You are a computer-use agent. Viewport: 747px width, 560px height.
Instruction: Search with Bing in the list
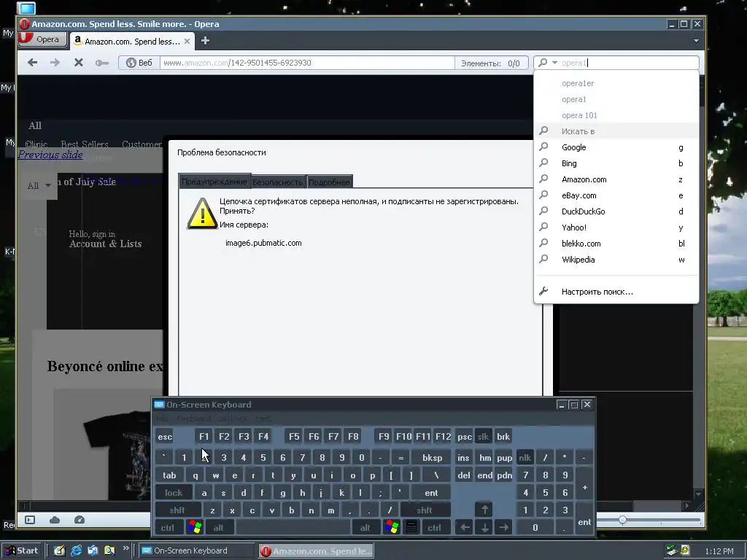(x=616, y=163)
